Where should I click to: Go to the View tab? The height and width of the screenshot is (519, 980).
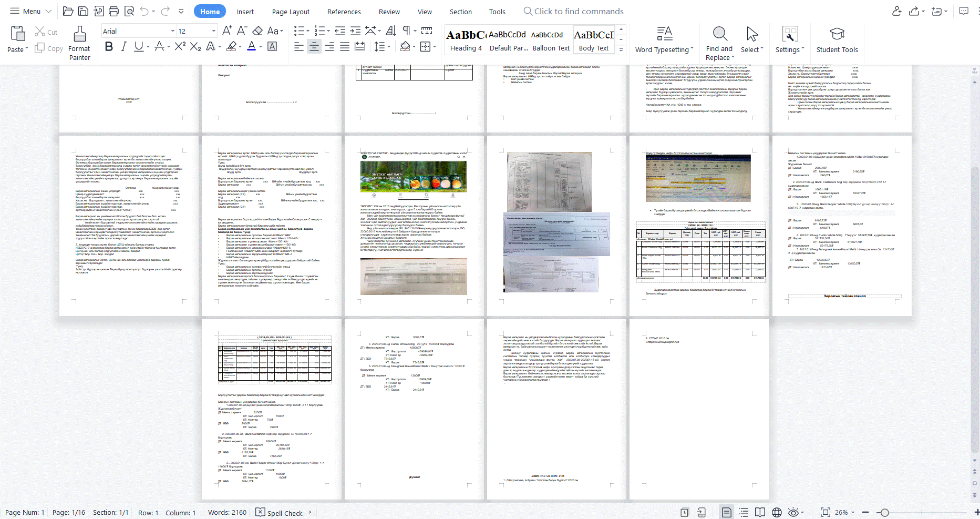tap(425, 12)
